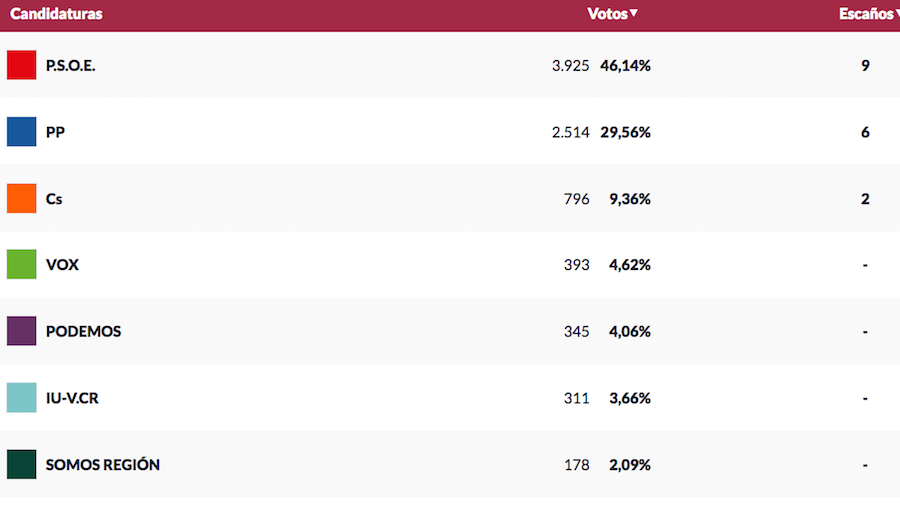Select the purple PODEMOS color square
The image size is (900, 518).
21,331
